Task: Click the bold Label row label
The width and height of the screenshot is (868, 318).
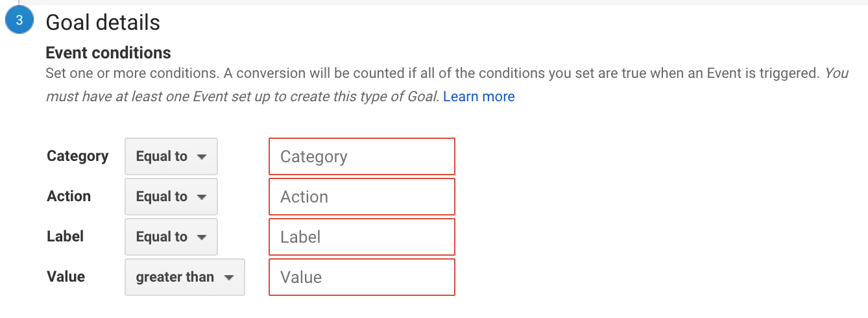Action: [x=66, y=236]
